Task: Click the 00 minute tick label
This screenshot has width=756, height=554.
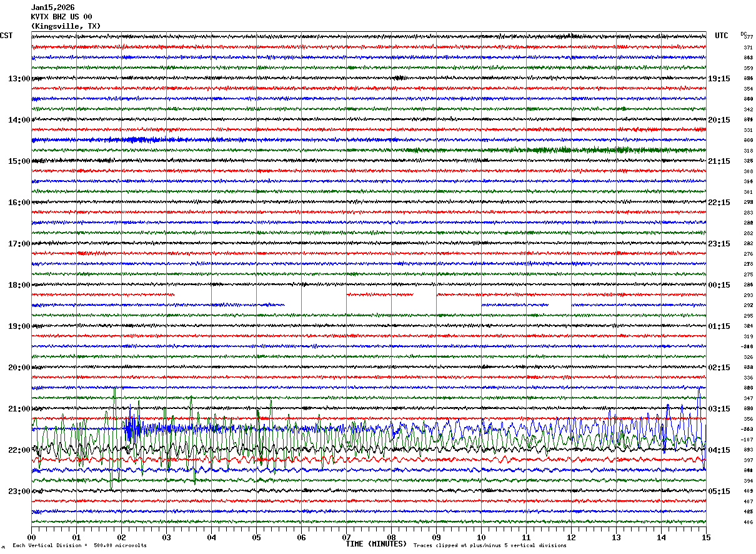Action: tap(31, 537)
